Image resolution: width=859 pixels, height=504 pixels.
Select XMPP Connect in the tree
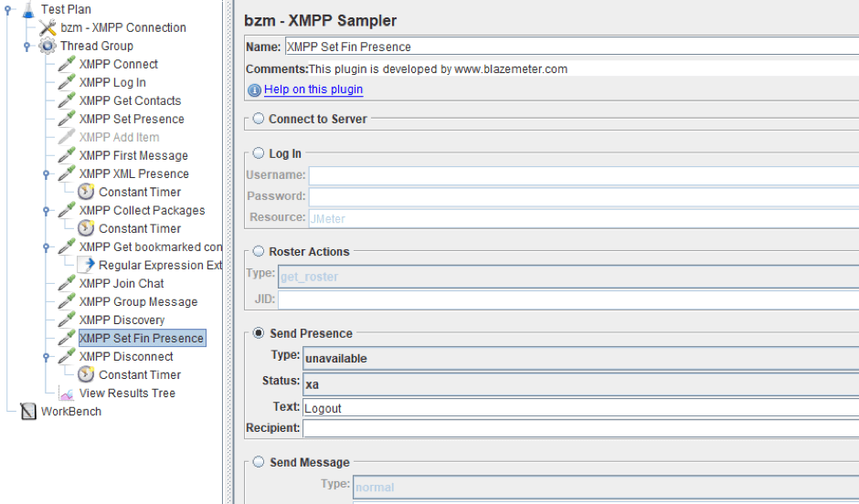tap(118, 64)
